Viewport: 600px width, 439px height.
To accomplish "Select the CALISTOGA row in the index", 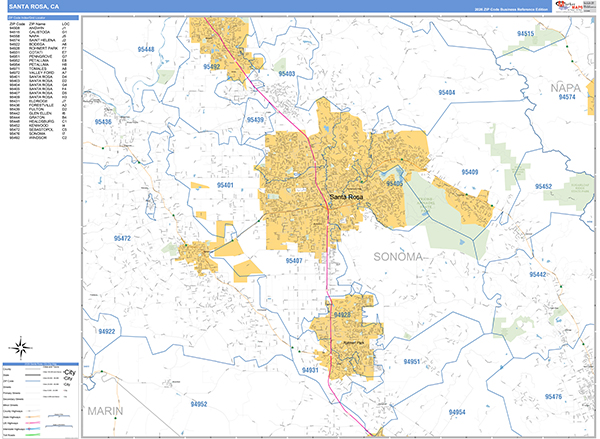I will pyautogui.click(x=38, y=32).
